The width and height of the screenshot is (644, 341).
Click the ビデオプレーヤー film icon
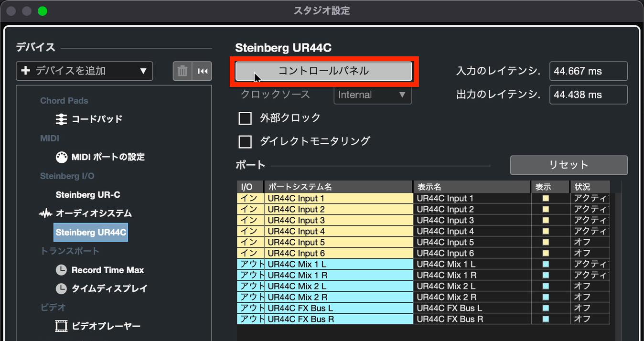point(61,326)
